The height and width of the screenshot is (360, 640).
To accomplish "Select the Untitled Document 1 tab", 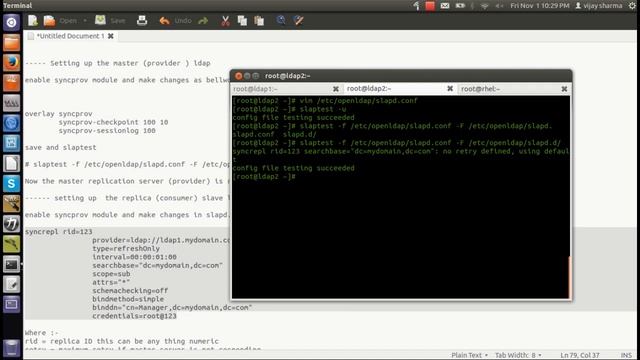I will coord(70,36).
